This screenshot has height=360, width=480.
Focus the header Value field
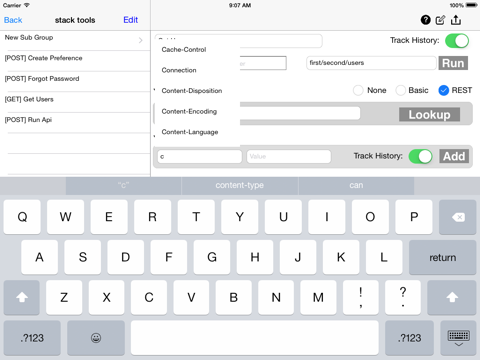(289, 156)
